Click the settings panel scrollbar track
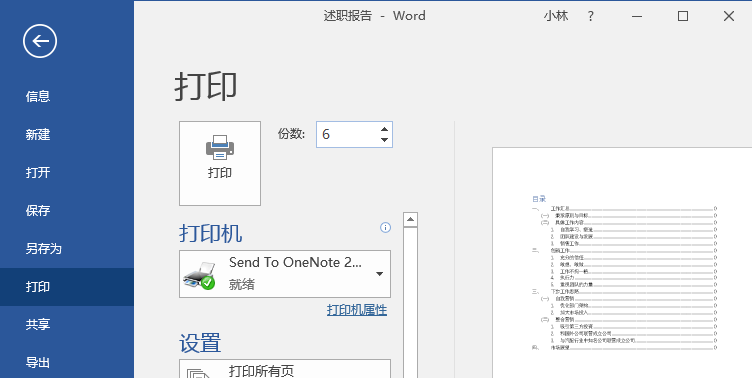752x378 pixels. coord(411,302)
